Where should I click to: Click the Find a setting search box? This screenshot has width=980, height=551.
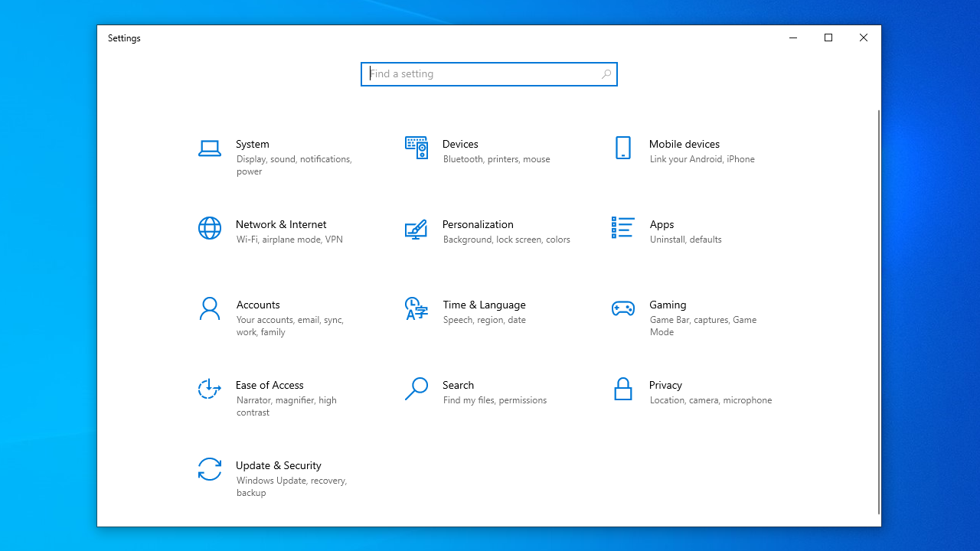click(482, 74)
